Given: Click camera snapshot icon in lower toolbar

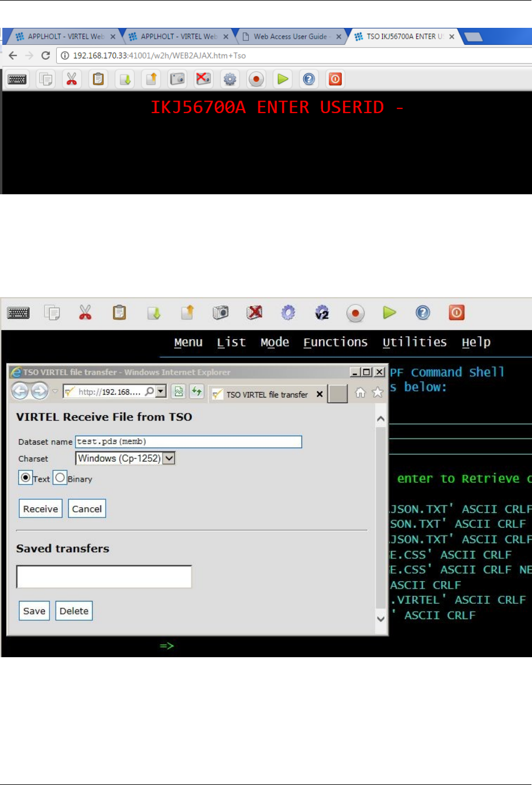Looking at the screenshot, I should coord(220,312).
